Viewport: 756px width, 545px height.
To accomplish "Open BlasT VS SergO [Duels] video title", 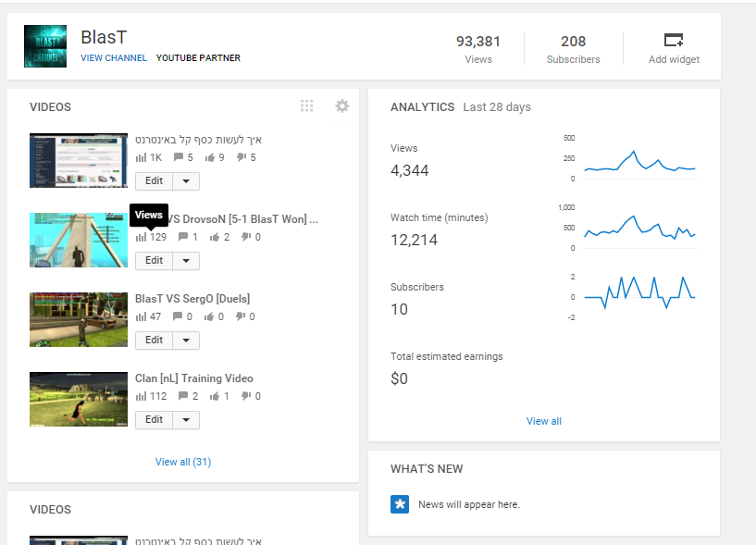I will click(192, 299).
